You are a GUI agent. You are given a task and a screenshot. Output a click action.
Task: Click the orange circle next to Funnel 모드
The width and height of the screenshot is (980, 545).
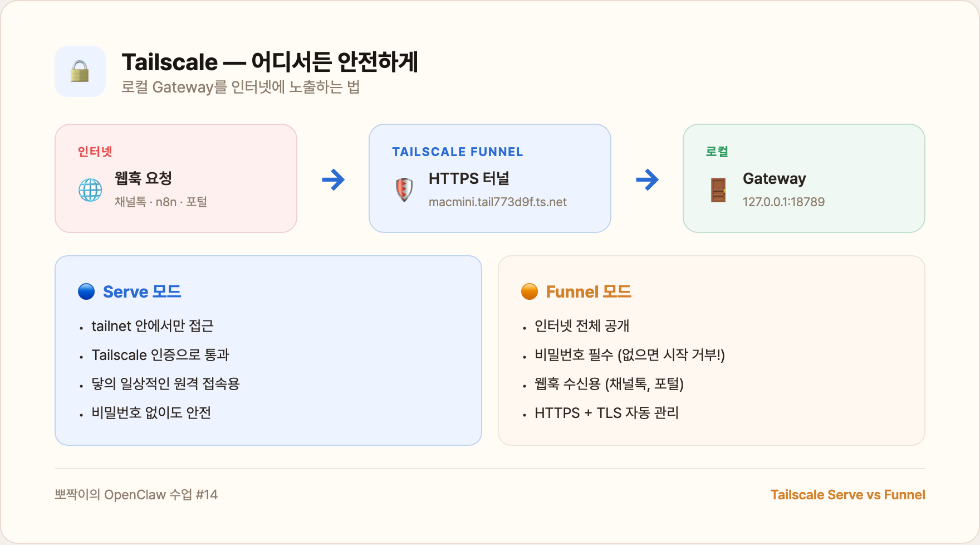529,291
